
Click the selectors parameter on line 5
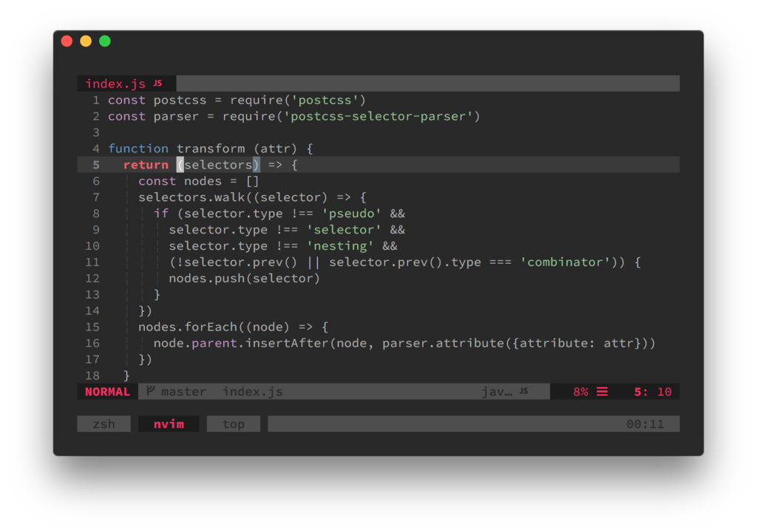218,165
